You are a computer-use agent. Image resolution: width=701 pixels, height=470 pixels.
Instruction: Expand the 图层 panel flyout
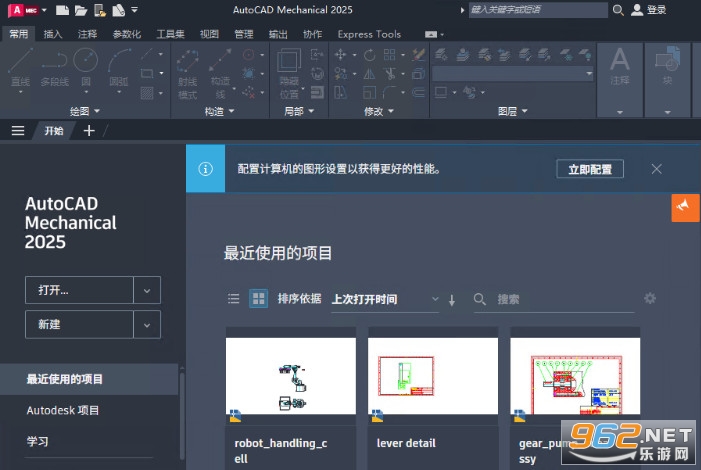(x=513, y=111)
